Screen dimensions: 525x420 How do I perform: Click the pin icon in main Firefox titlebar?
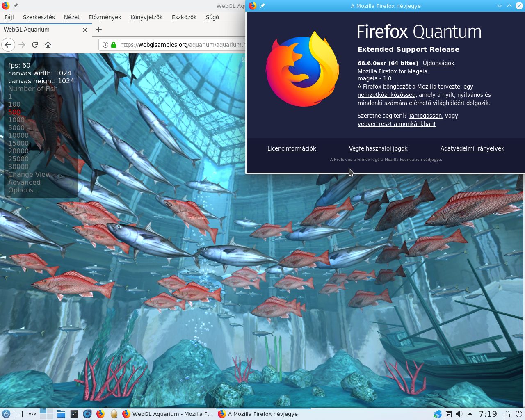16,6
